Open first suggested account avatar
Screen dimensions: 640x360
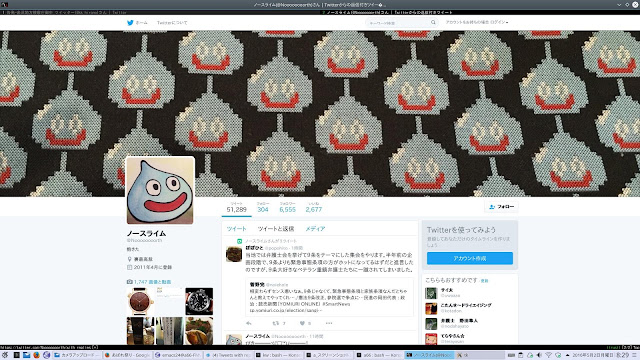pos(431,293)
